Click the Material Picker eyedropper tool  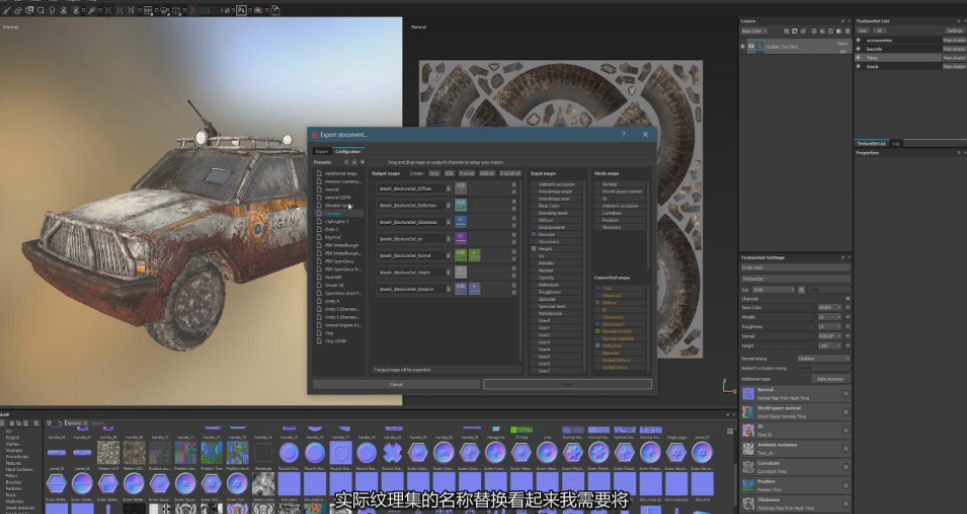[92, 9]
